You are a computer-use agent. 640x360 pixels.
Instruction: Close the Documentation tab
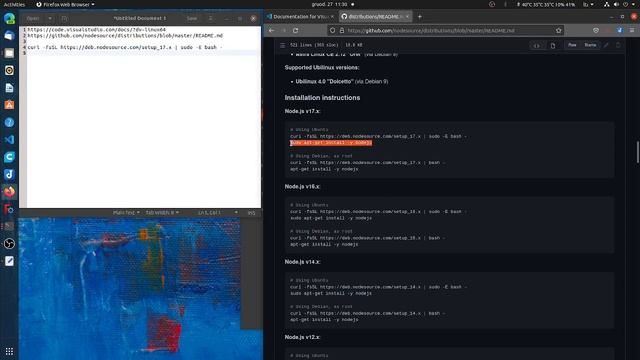coord(332,17)
